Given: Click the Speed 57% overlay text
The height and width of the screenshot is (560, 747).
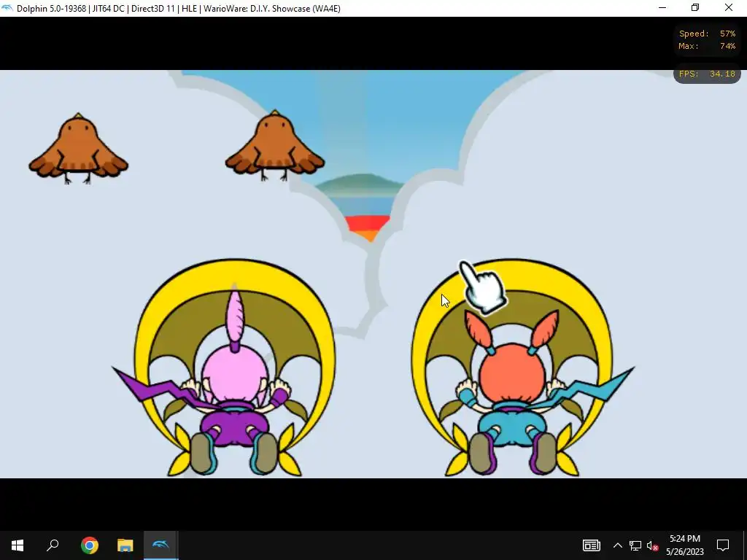Looking at the screenshot, I should [707, 34].
